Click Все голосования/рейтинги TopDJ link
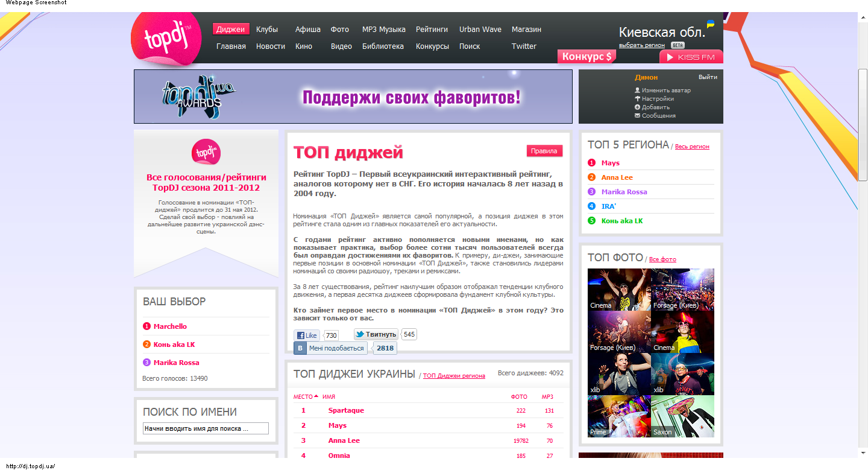This screenshot has width=868, height=470. pyautogui.click(x=206, y=182)
